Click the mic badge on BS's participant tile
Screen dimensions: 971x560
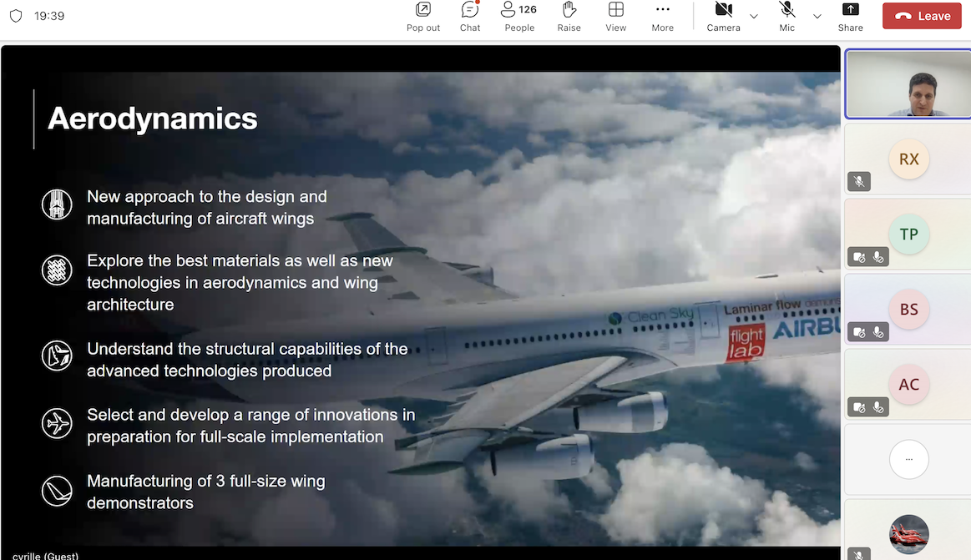point(877,331)
